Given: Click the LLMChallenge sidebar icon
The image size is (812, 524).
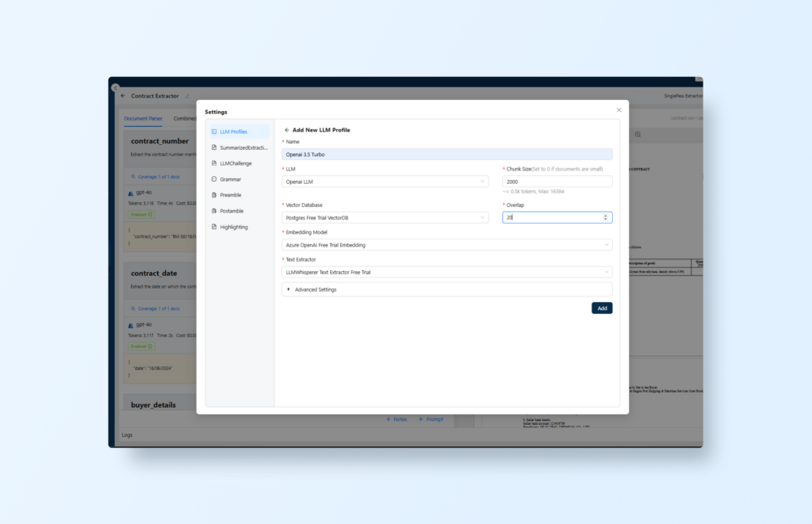Looking at the screenshot, I should pos(214,163).
